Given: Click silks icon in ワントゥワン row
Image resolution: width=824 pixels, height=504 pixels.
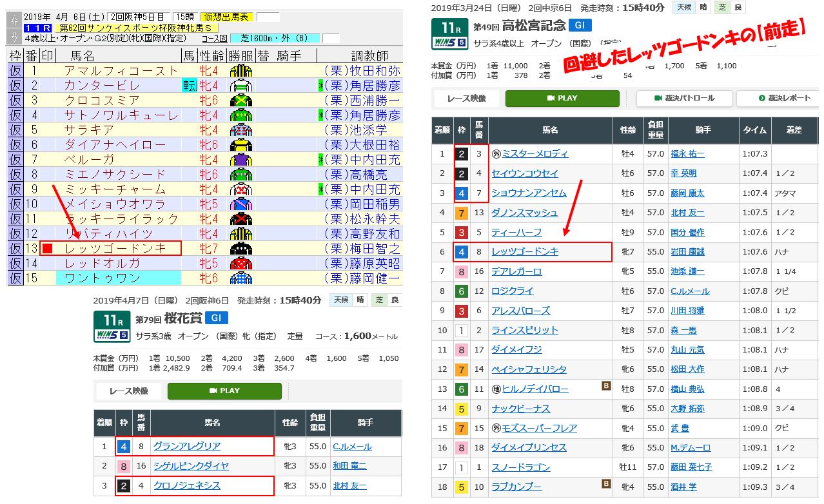Looking at the screenshot, I should point(240,278).
